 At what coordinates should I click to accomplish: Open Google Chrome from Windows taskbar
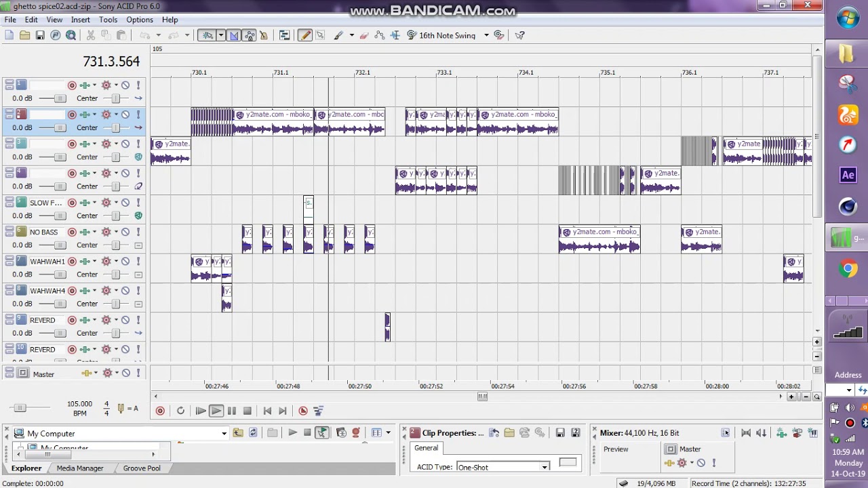click(x=848, y=269)
